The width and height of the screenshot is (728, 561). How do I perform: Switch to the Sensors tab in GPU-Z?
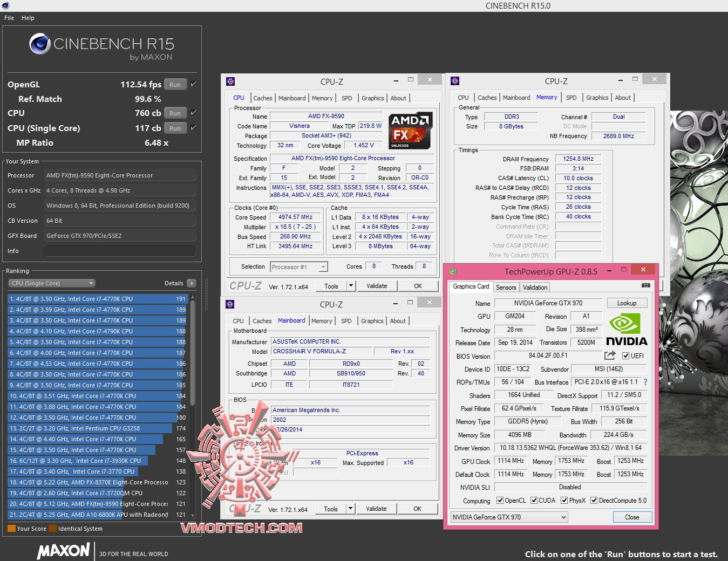tap(506, 288)
